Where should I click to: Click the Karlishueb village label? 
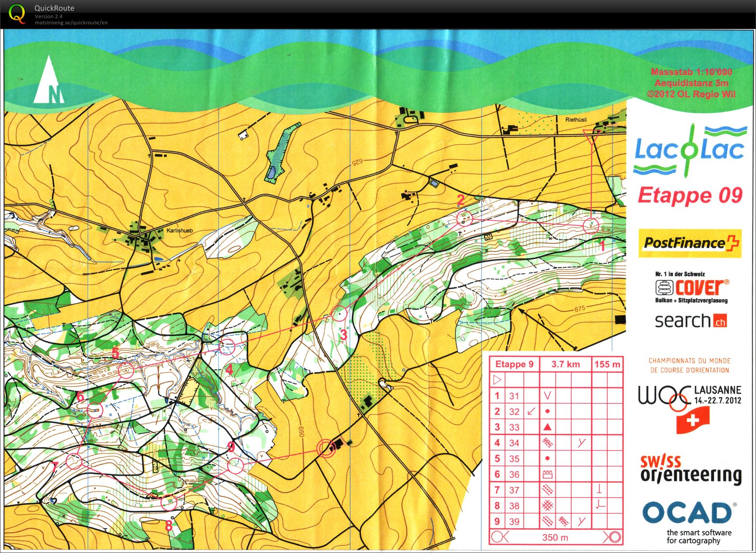[x=179, y=230]
